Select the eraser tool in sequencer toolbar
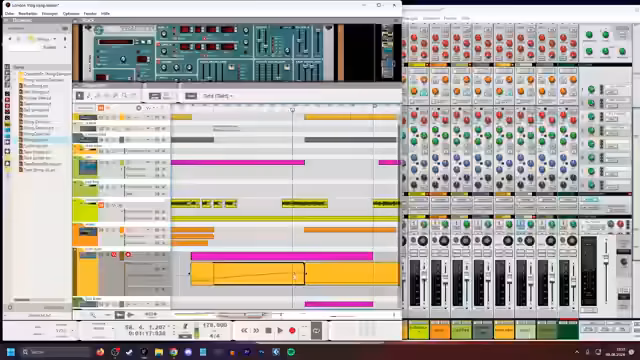Image resolution: width=640 pixels, height=360 pixels. pyautogui.click(x=98, y=96)
